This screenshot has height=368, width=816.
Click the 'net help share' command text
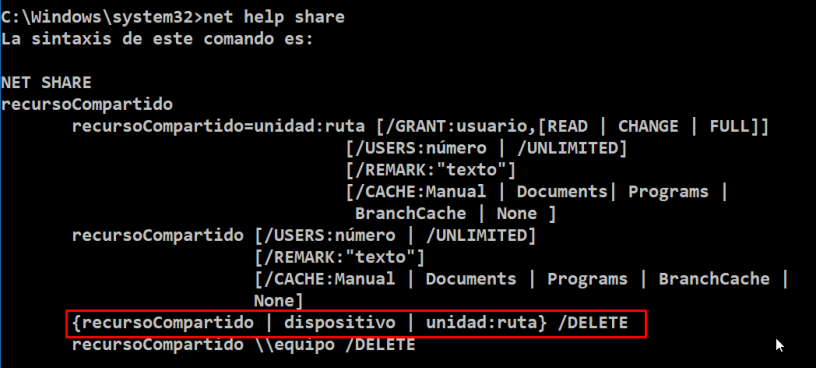274,17
